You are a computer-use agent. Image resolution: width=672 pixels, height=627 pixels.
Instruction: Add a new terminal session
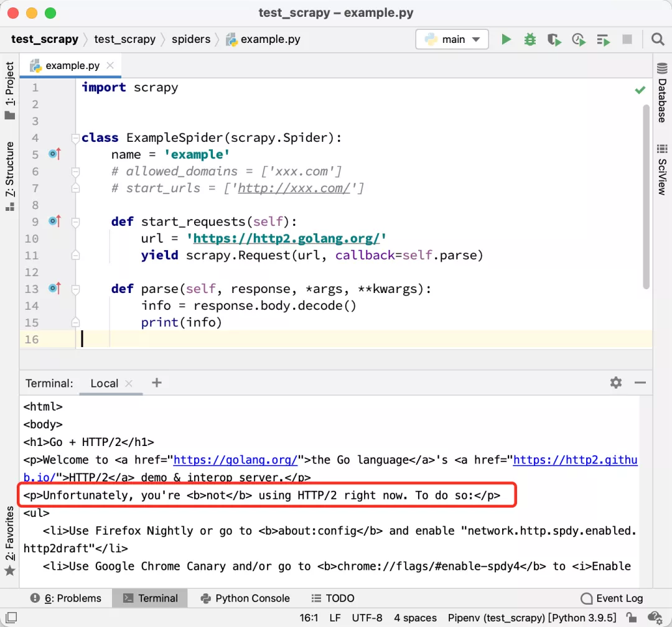156,383
